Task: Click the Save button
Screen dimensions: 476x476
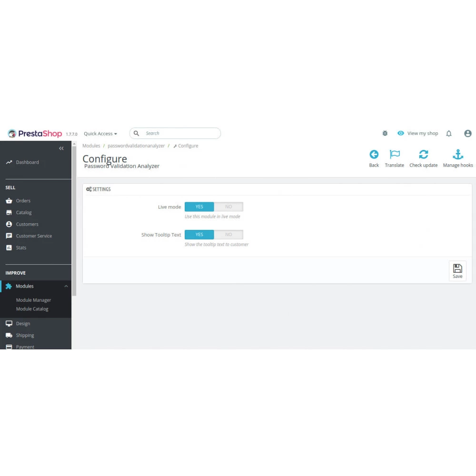Action: click(x=457, y=271)
